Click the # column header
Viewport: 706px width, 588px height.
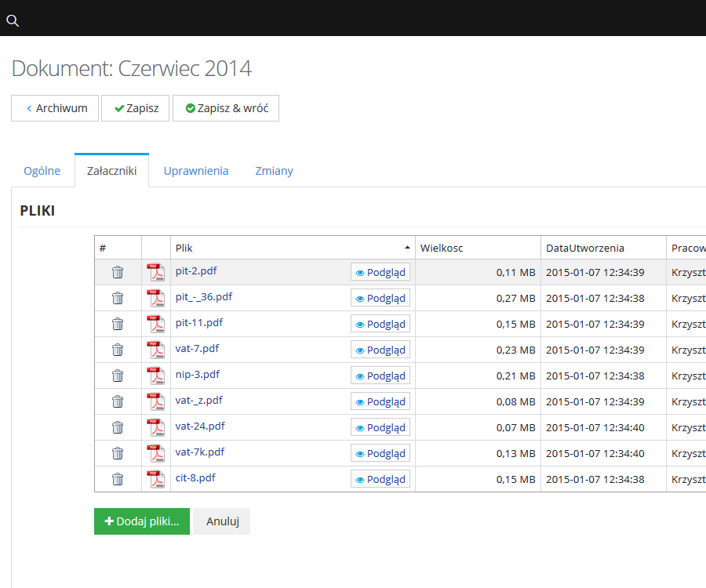pyautogui.click(x=118, y=248)
